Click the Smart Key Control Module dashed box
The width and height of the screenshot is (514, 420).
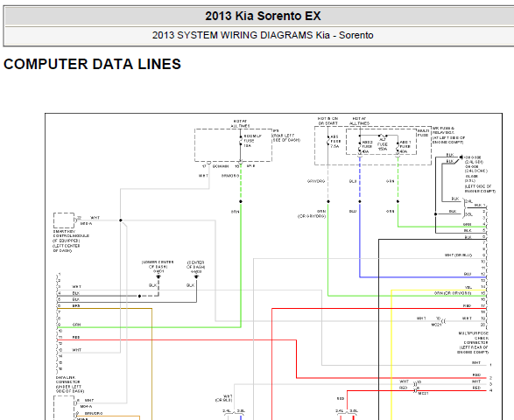point(64,220)
